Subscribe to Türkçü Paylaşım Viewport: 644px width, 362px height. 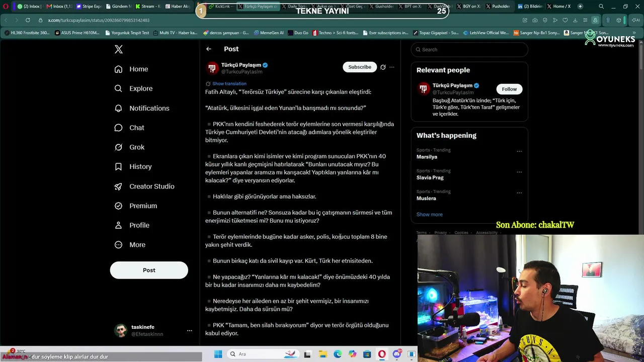(x=360, y=67)
